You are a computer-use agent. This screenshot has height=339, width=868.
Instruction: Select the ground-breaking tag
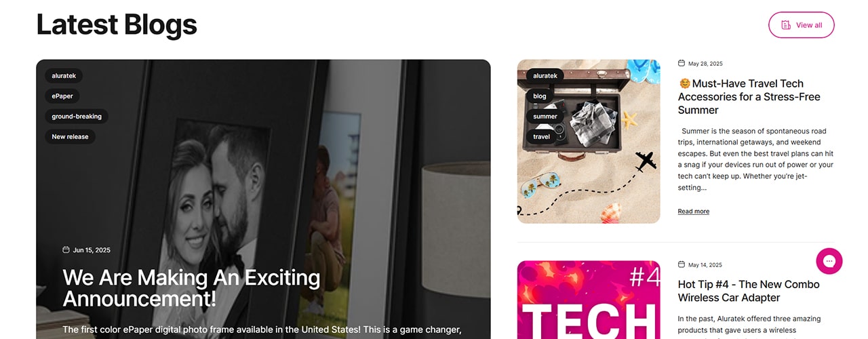coord(77,117)
